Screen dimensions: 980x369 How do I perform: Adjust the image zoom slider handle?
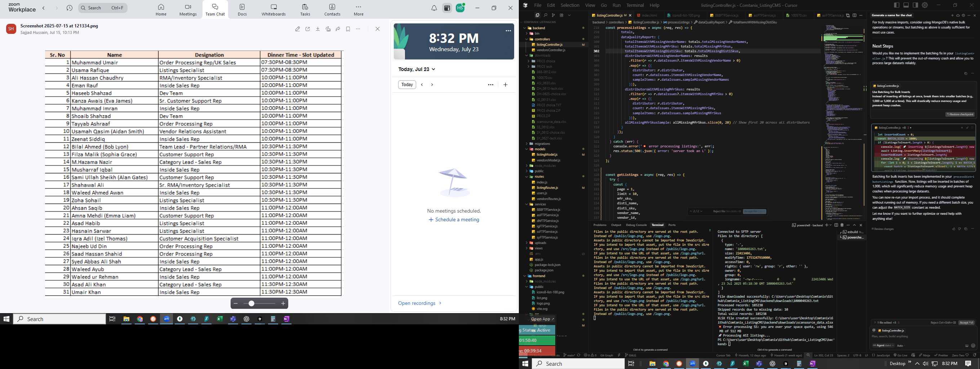[x=251, y=303]
